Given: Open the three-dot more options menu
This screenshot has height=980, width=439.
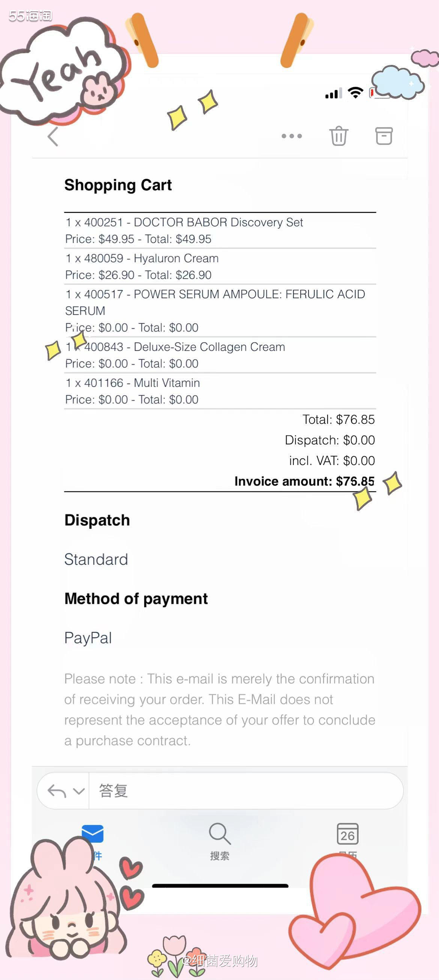Looking at the screenshot, I should (292, 136).
